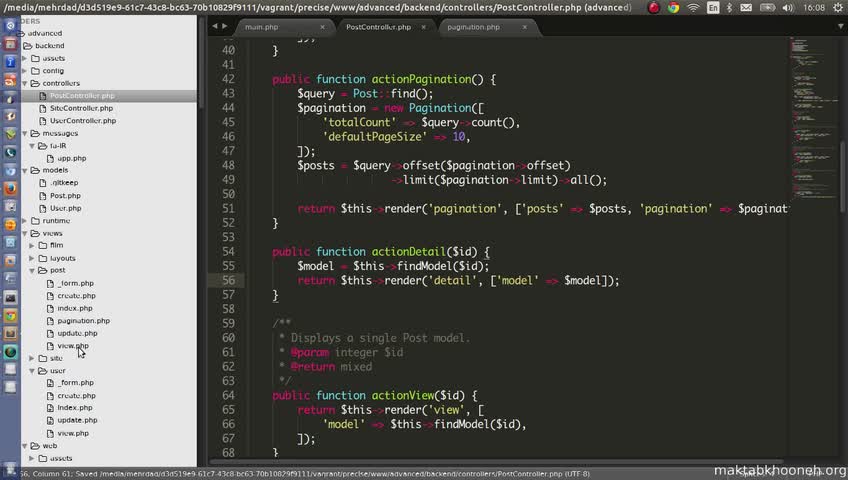Open the En keyboard layout indicator
Screen dimensions: 848x480
click(x=713, y=8)
